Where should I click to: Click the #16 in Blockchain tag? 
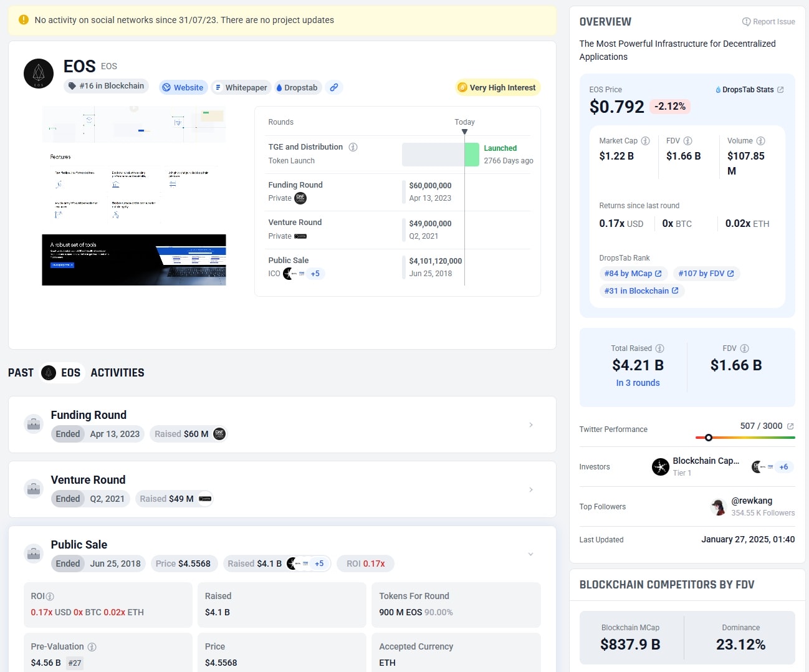click(x=106, y=86)
